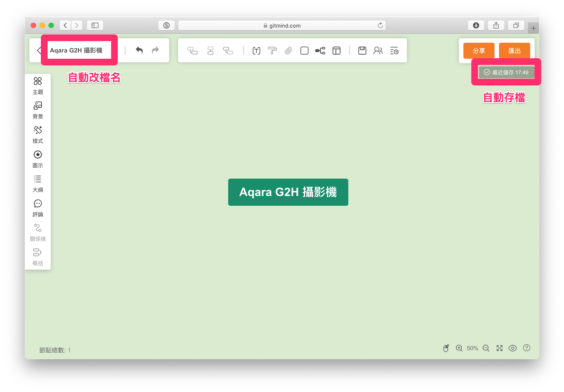Open the 圖示 icon panel
This screenshot has width=564, height=392.
click(x=38, y=159)
